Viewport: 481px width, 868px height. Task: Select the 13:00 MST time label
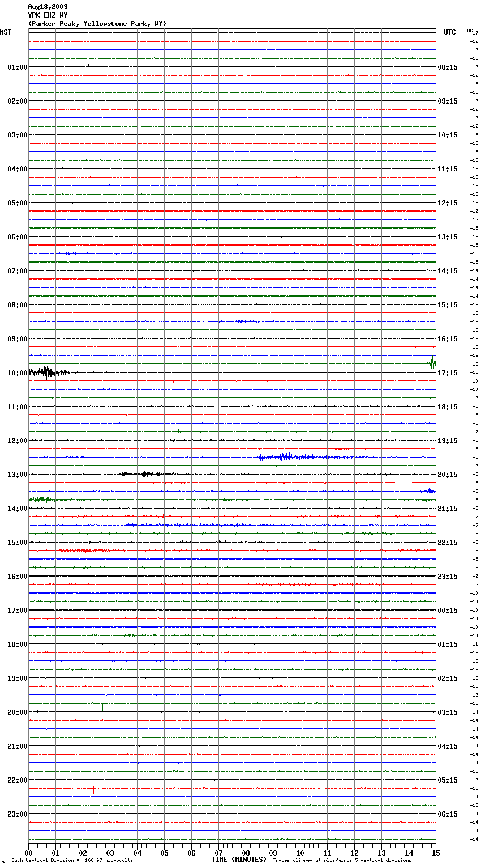tap(18, 475)
